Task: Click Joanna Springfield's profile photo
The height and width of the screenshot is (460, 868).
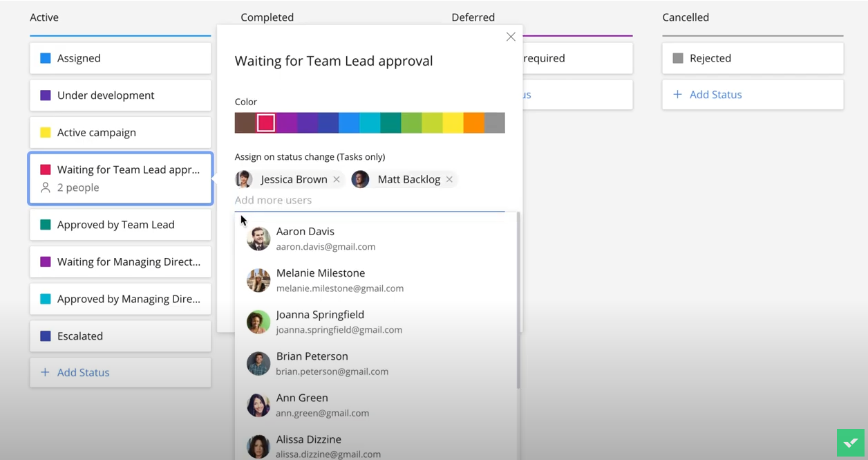Action: (x=258, y=322)
